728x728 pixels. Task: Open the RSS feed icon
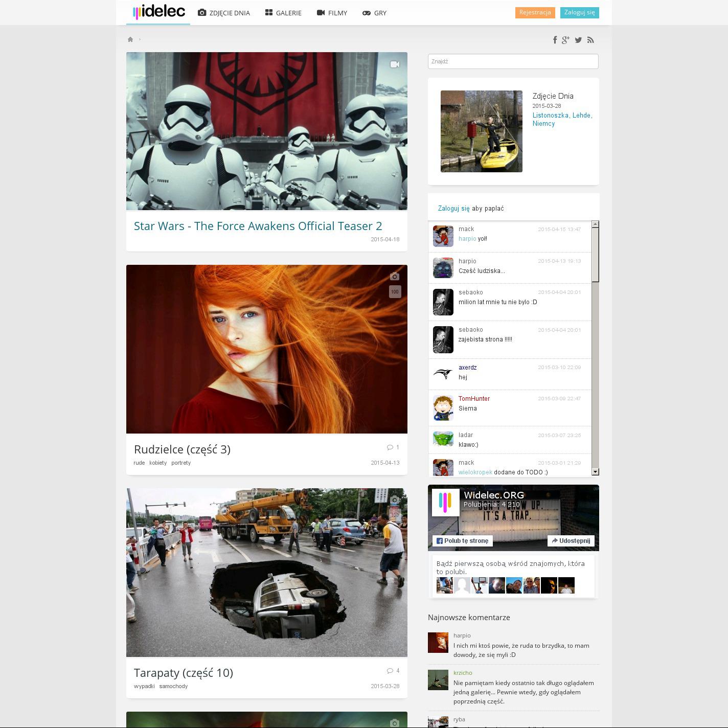pos(590,40)
